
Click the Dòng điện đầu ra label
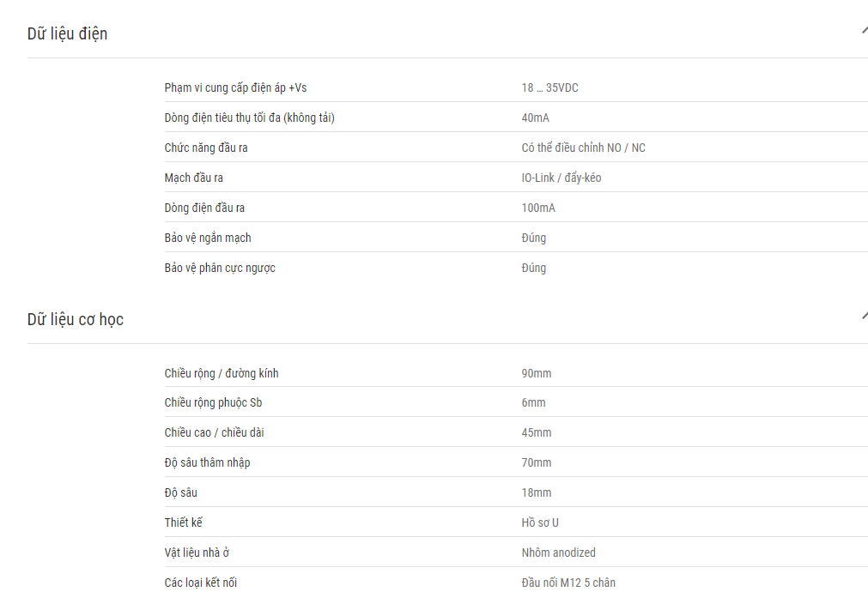coord(204,208)
